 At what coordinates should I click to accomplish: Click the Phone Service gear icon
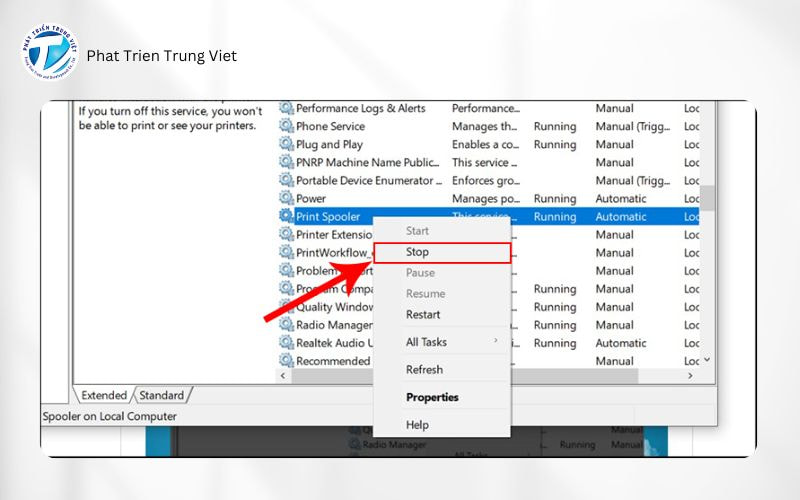(x=287, y=126)
